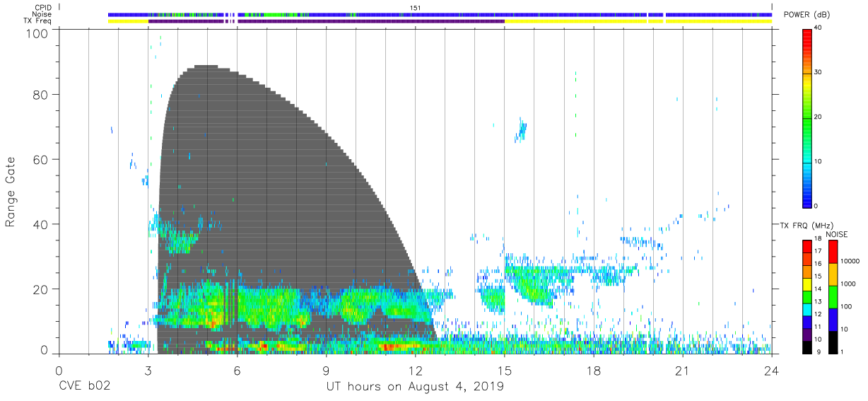This screenshot has width=868, height=401.
Task: Click the green segment of the NOISE bar
Action: (834, 296)
